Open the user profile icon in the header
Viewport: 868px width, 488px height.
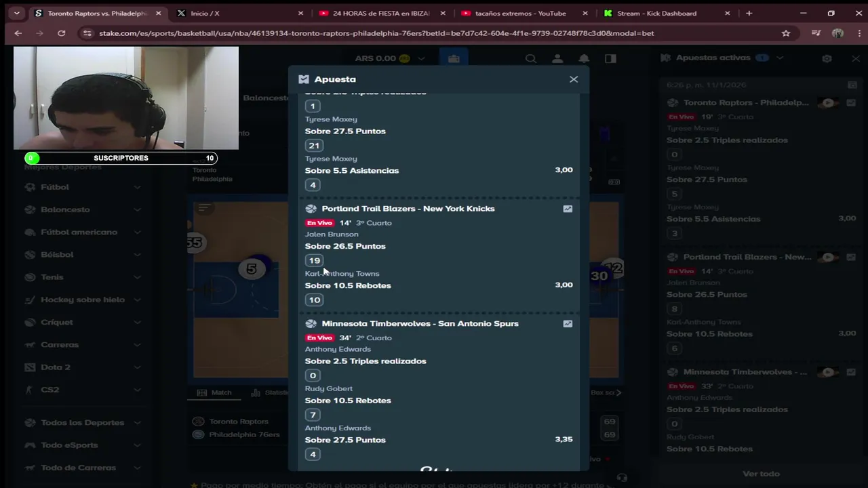(557, 59)
